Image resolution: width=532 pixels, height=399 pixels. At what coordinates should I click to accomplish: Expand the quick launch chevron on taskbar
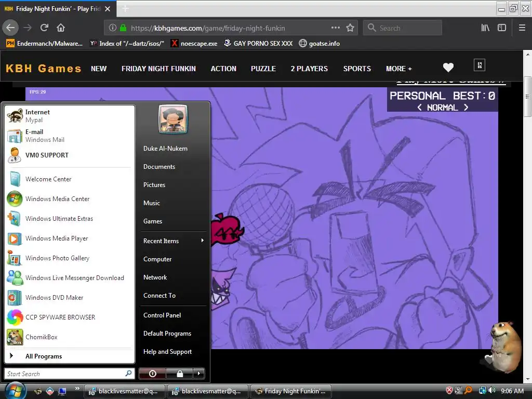pos(77,389)
